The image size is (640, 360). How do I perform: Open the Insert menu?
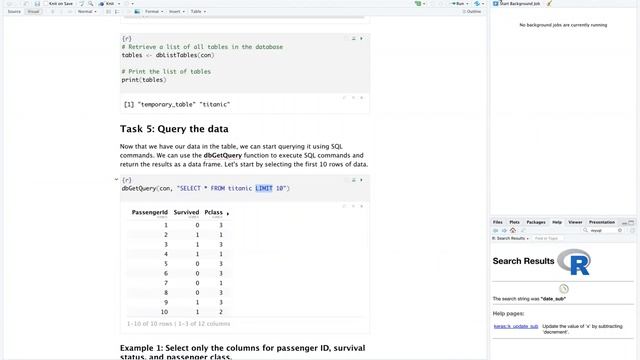[177, 11]
